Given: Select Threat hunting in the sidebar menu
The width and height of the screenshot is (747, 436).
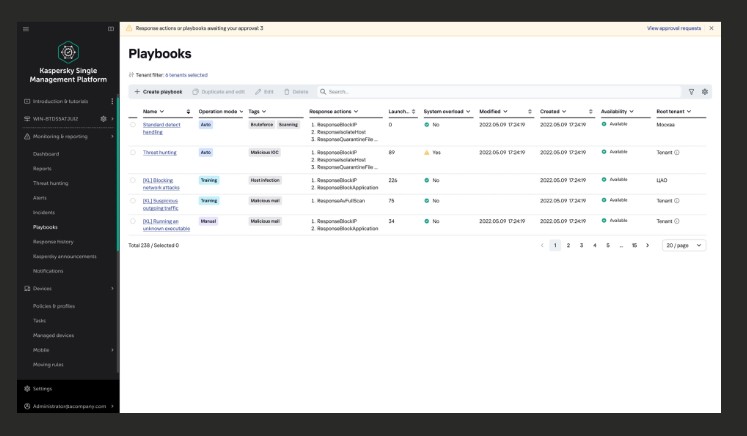Looking at the screenshot, I should pos(52,184).
